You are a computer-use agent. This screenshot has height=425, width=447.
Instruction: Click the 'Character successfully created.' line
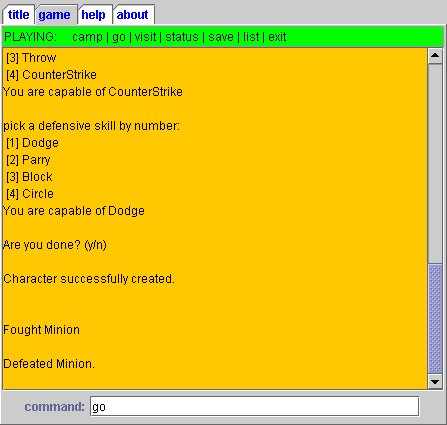coord(89,279)
